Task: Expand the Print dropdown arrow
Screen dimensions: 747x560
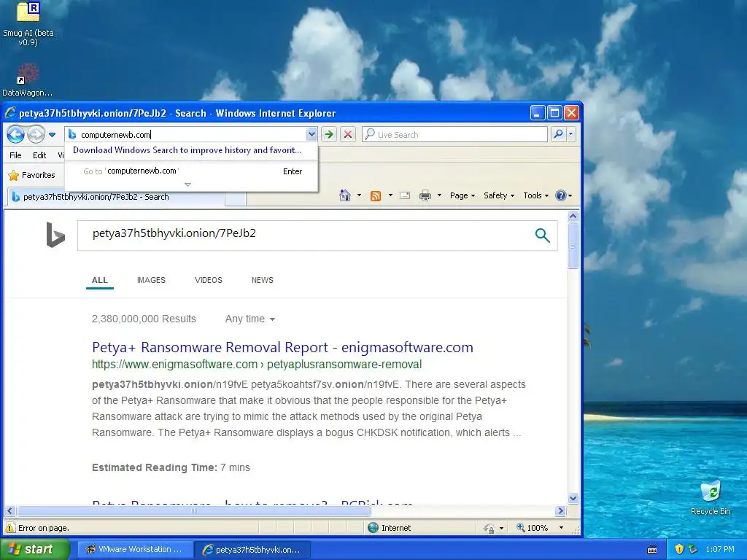Action: 439,195
